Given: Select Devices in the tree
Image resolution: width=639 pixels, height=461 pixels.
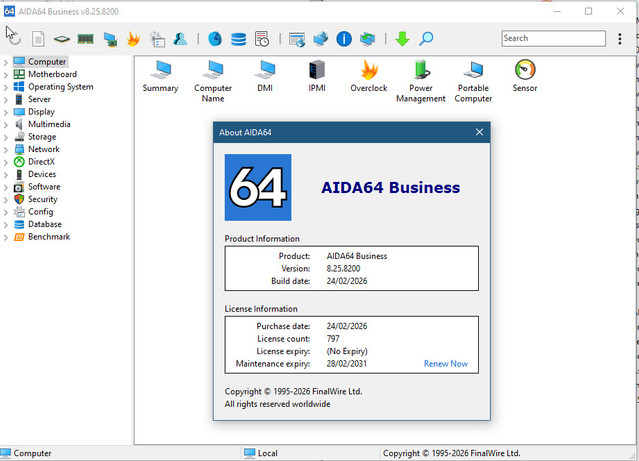Looking at the screenshot, I should (42, 174).
